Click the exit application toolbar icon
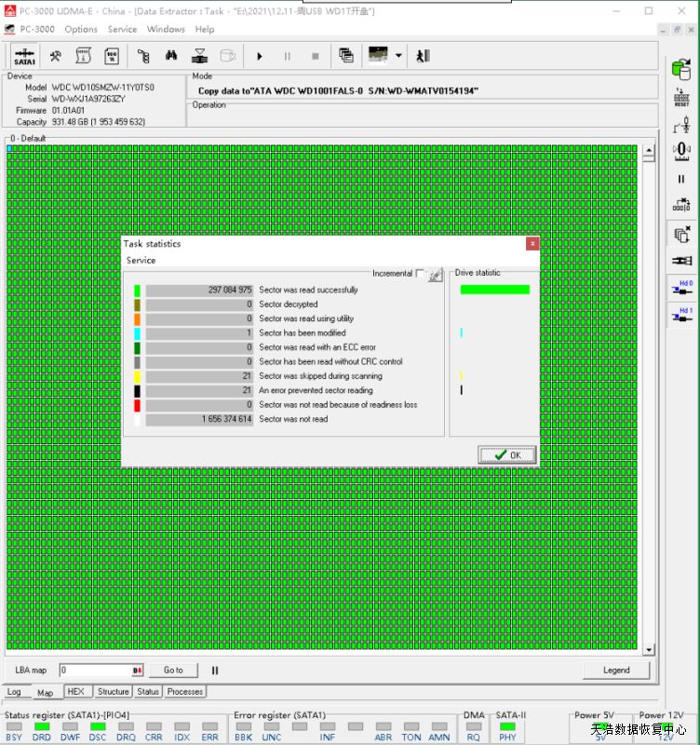The image size is (700, 745). tap(424, 56)
